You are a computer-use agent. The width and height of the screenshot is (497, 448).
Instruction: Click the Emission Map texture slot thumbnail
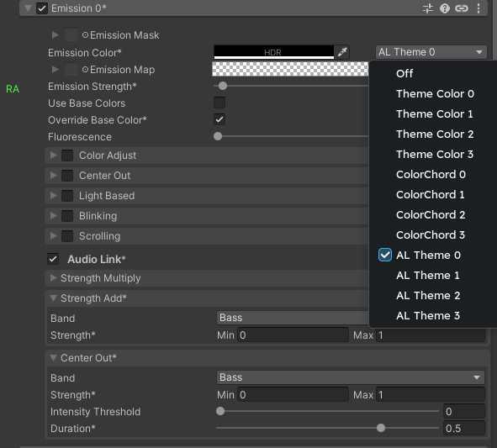(71, 69)
